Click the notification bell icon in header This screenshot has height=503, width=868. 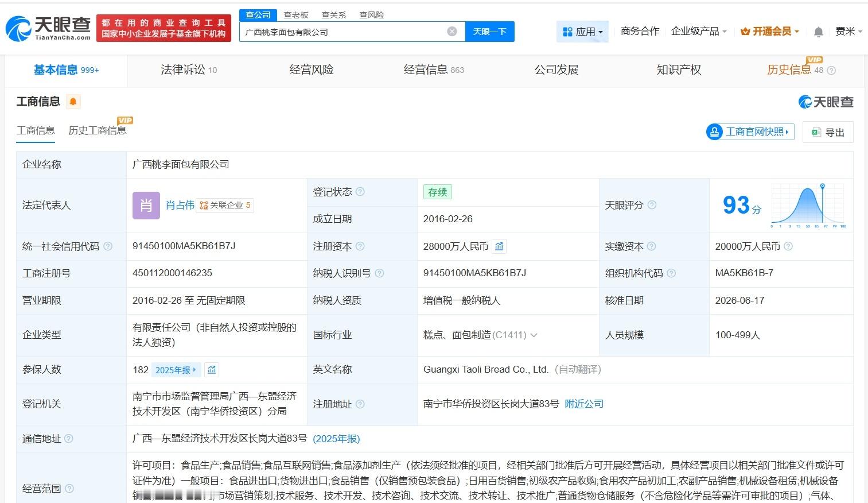click(819, 32)
